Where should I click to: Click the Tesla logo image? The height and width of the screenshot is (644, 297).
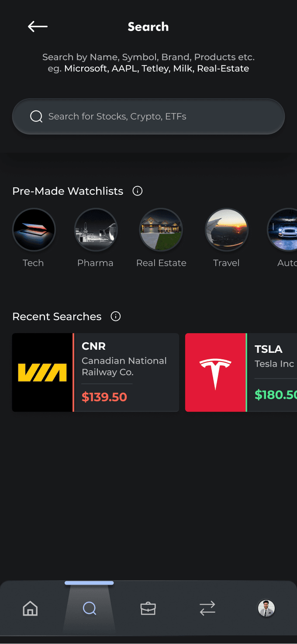(215, 372)
